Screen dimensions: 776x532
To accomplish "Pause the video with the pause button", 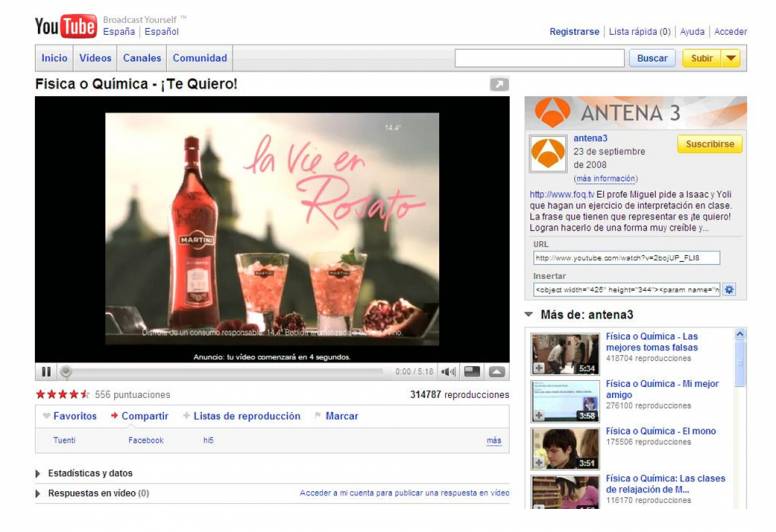I will [x=46, y=372].
